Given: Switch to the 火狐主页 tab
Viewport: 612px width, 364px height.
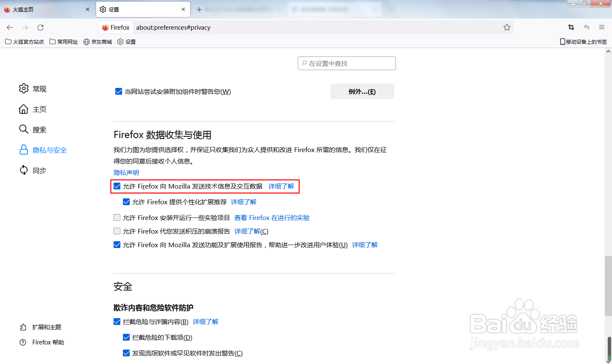Looking at the screenshot, I should click(x=47, y=9).
